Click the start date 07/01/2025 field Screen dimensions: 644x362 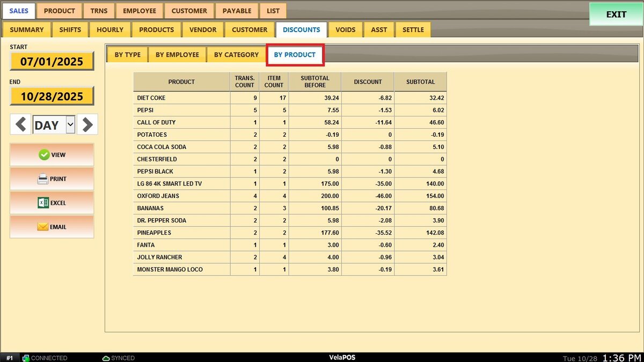click(x=52, y=61)
